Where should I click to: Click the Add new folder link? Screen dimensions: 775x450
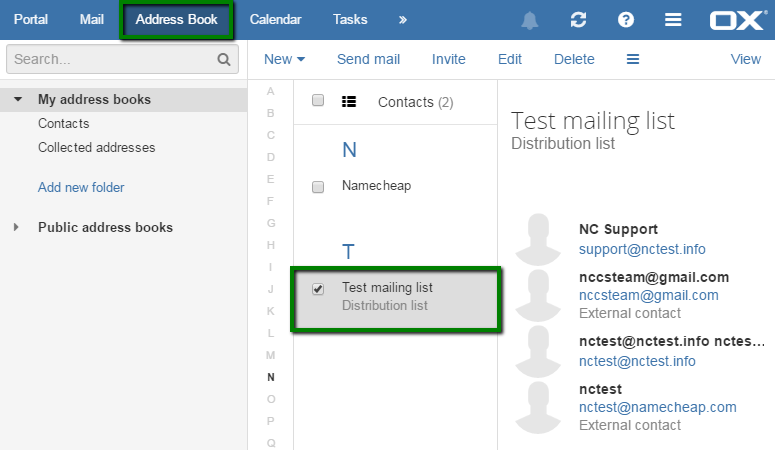pos(81,187)
